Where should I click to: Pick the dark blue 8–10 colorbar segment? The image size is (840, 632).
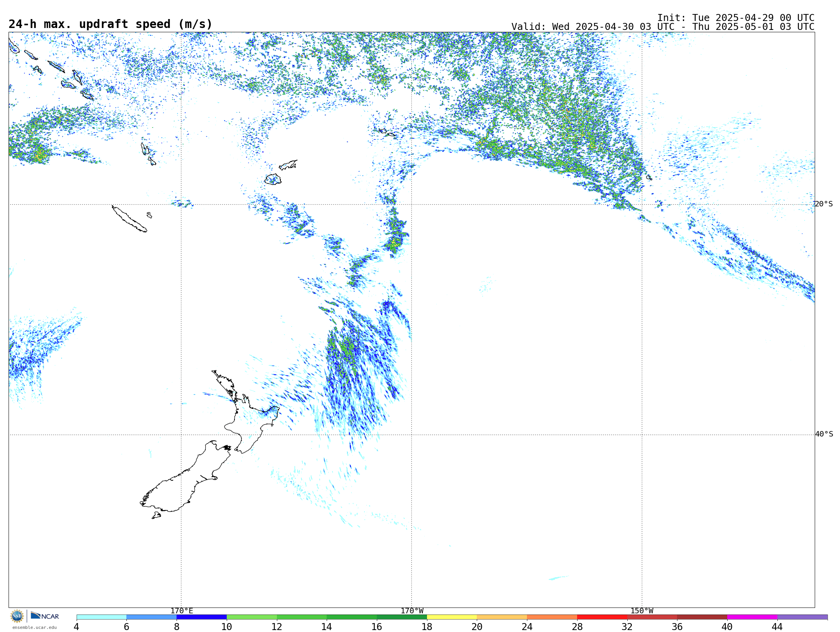point(201,617)
